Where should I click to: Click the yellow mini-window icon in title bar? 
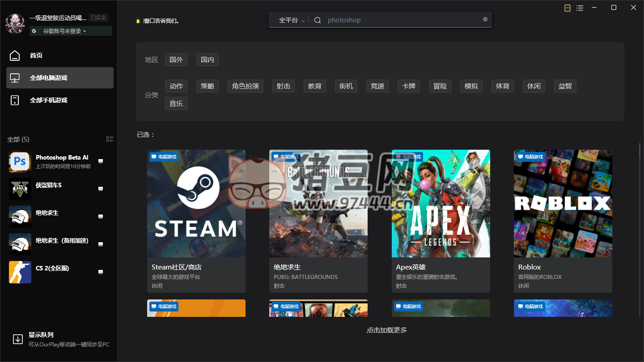tap(568, 8)
